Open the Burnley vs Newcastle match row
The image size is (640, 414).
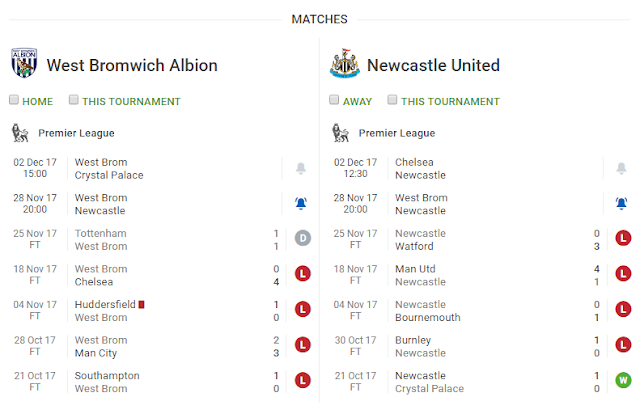click(x=470, y=346)
